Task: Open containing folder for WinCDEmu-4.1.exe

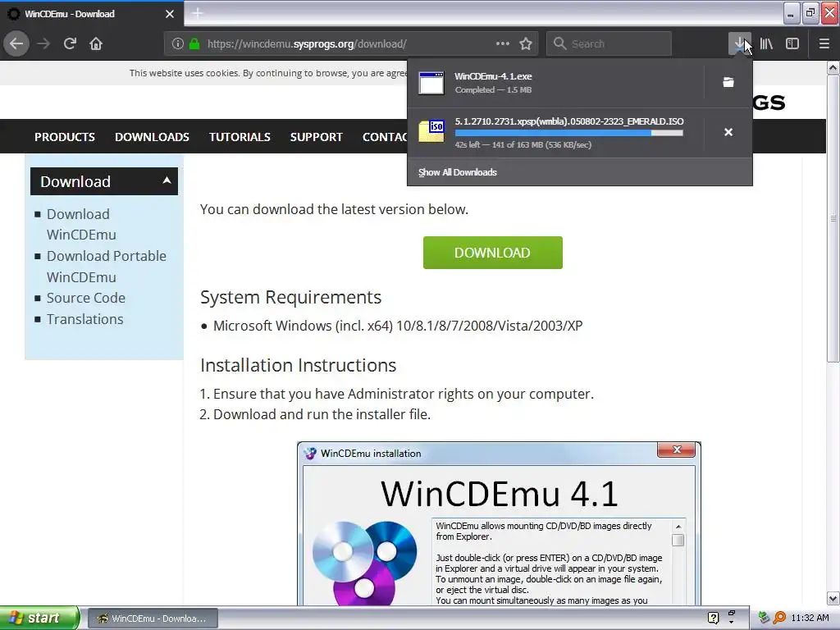Action: pos(728,82)
